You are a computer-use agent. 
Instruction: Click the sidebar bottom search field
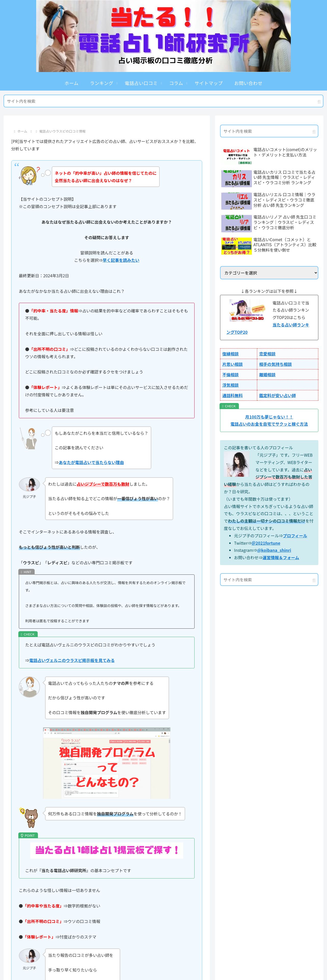coord(269,580)
